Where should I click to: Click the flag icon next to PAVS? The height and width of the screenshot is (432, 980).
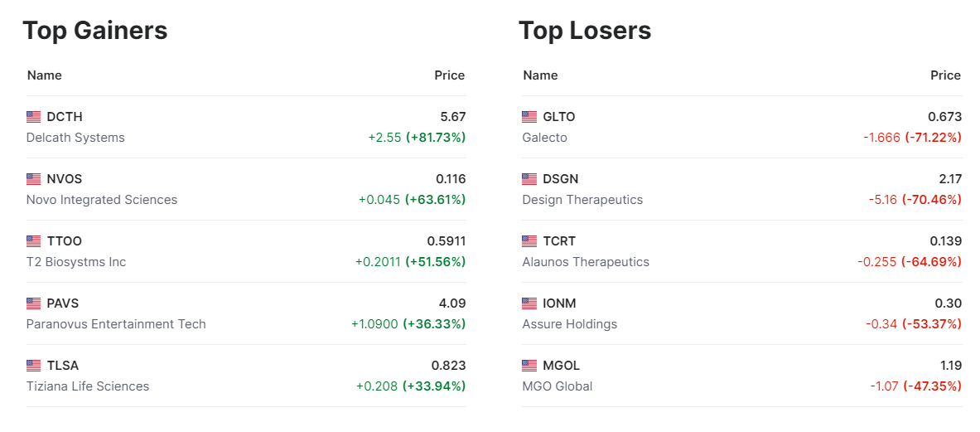33,303
